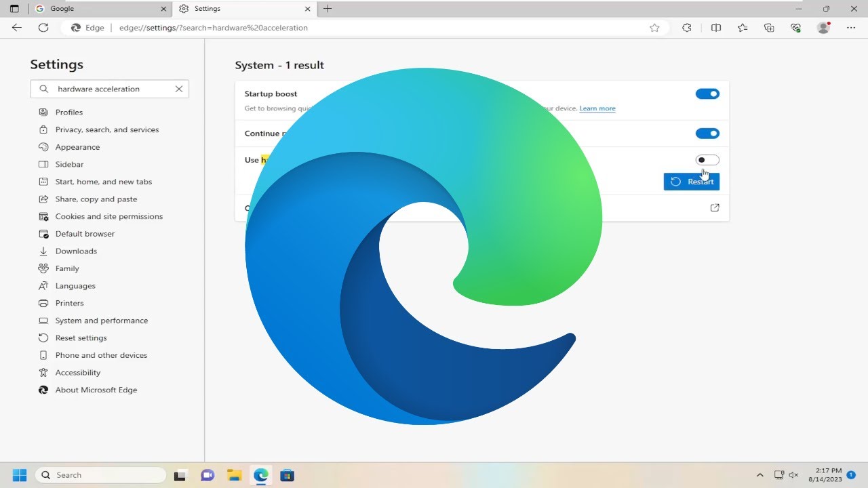Go to Default browser settings

pyautogui.click(x=85, y=234)
